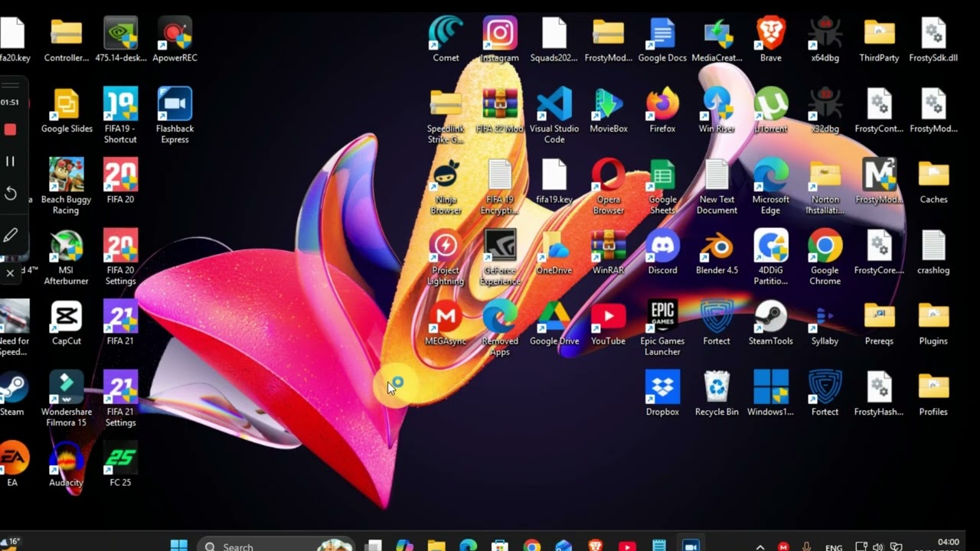Select the WinRAR desktop icon
The width and height of the screenshot is (980, 551).
click(609, 253)
